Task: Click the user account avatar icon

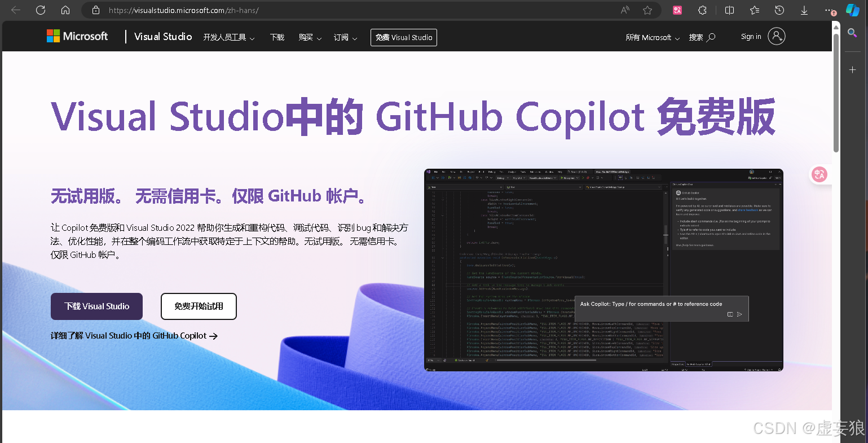Action: 777,36
